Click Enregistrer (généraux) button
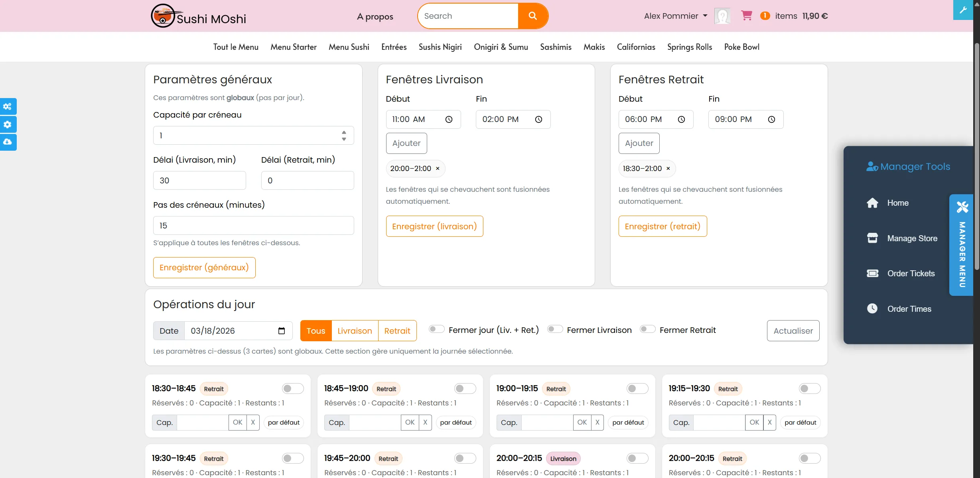980x478 pixels. click(204, 268)
